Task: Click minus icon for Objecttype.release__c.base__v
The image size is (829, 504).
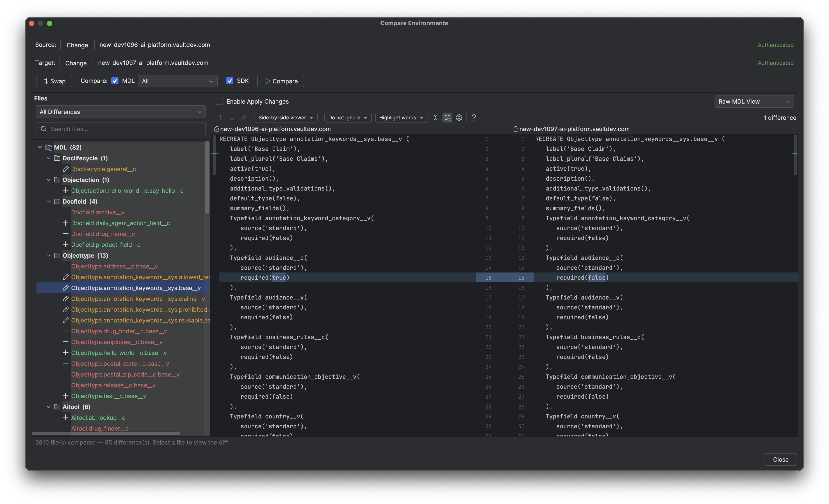Action: [66, 385]
